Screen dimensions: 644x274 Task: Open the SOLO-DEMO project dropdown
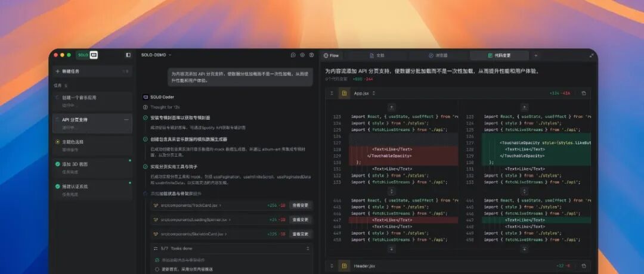tap(156, 55)
